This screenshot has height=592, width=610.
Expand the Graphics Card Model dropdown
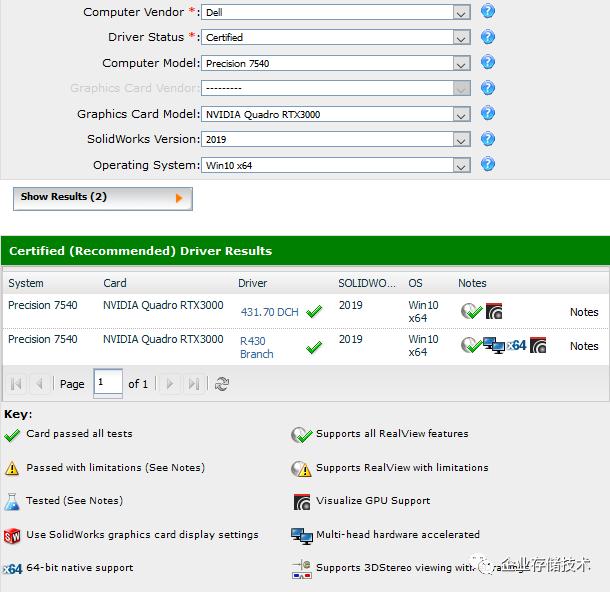[461, 115]
